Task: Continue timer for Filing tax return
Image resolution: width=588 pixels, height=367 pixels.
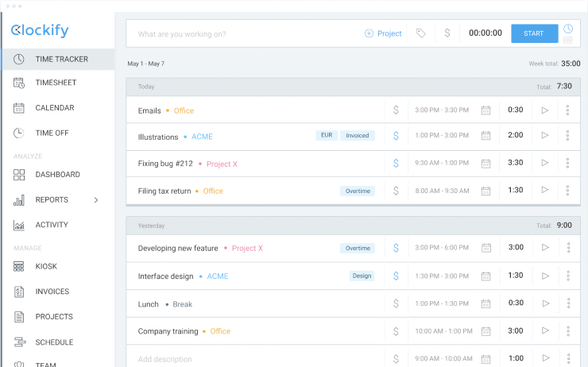Action: click(x=545, y=190)
